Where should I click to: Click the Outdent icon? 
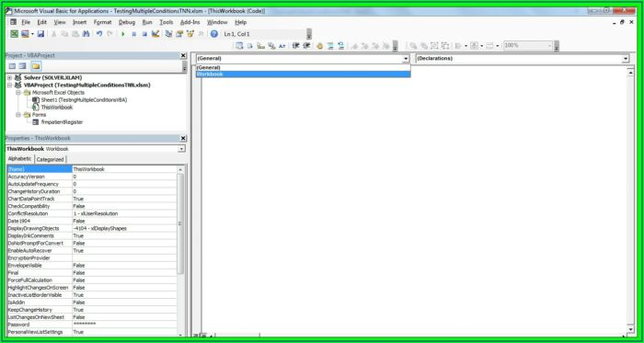[x=306, y=46]
